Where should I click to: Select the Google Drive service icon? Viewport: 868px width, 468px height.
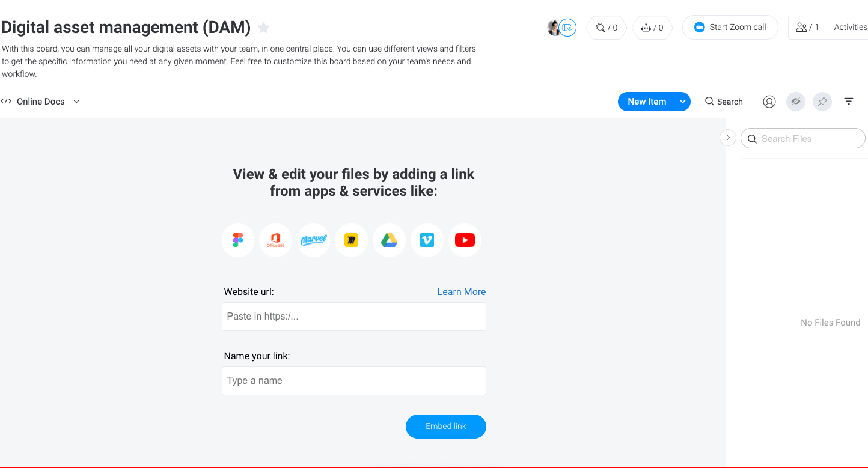coord(389,240)
